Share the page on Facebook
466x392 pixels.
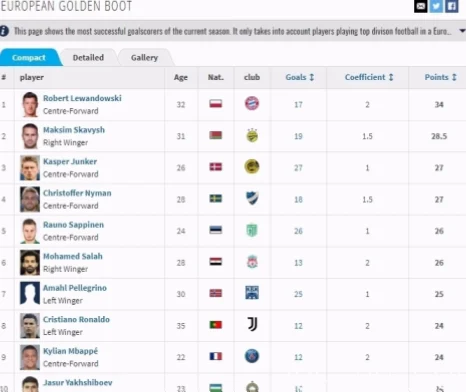pos(452,6)
